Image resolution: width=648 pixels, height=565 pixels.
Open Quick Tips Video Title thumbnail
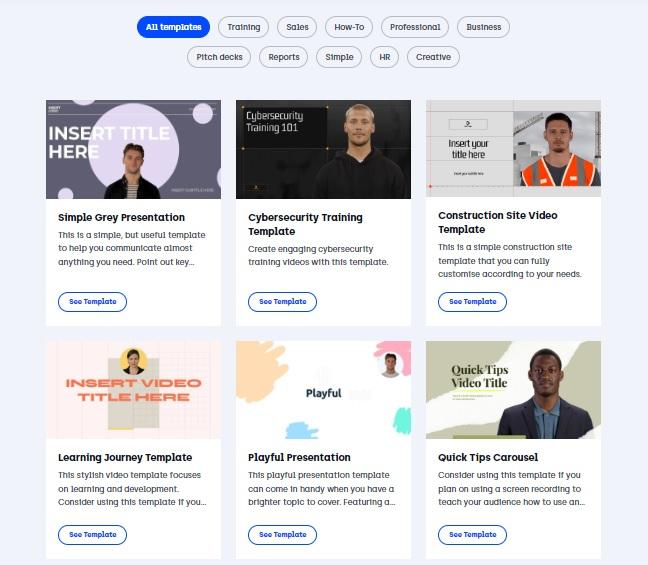[513, 390]
